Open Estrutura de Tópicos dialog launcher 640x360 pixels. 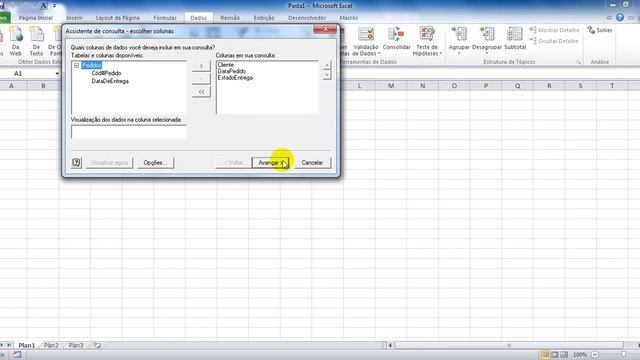579,62
